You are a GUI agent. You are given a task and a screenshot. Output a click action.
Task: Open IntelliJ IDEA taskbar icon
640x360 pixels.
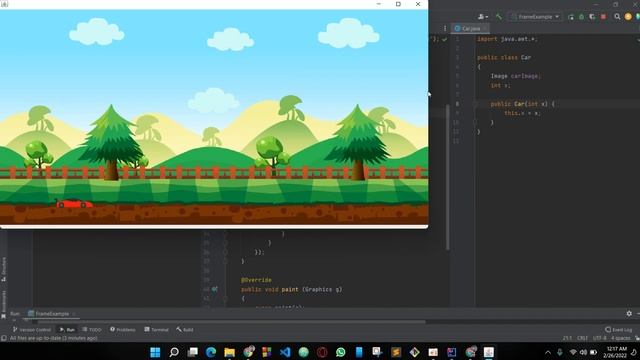451,352
